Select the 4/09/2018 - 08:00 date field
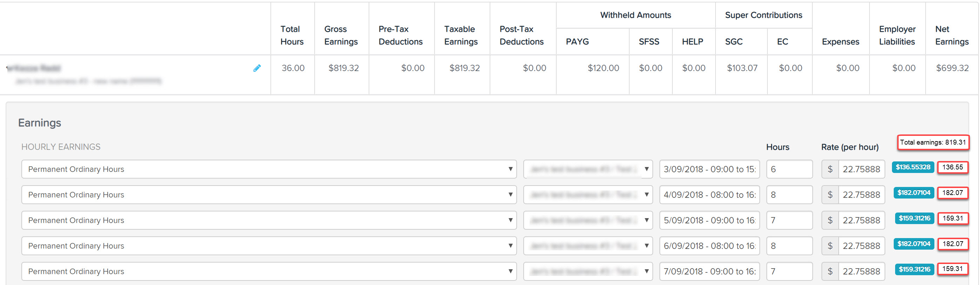The height and width of the screenshot is (285, 980). click(709, 194)
